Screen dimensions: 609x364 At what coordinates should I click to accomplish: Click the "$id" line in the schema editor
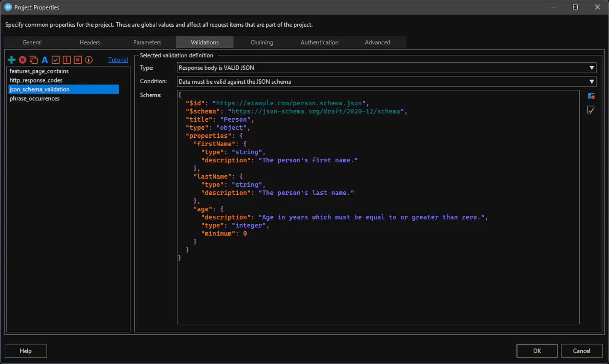[x=277, y=103]
